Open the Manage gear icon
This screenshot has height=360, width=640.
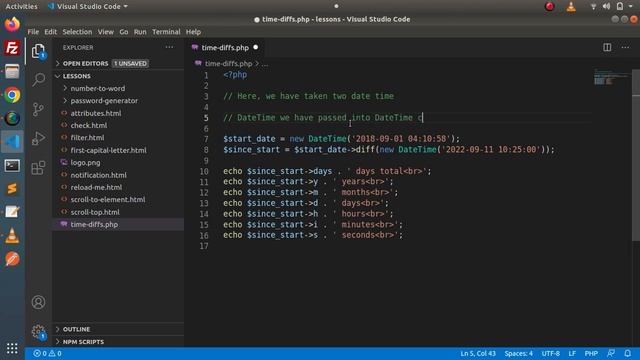click(38, 331)
